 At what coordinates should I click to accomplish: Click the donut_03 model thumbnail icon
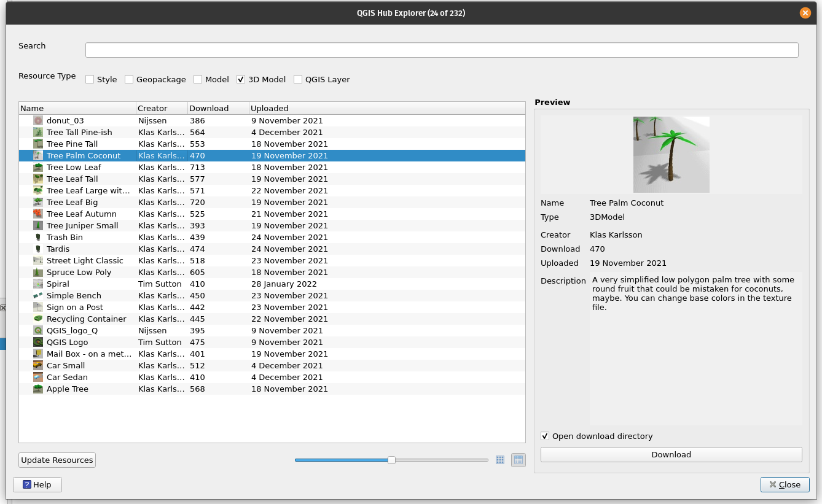(38, 121)
